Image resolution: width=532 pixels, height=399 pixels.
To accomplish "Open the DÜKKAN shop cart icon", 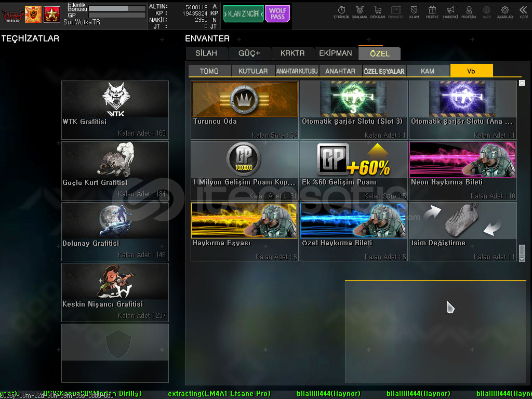I will (378, 12).
